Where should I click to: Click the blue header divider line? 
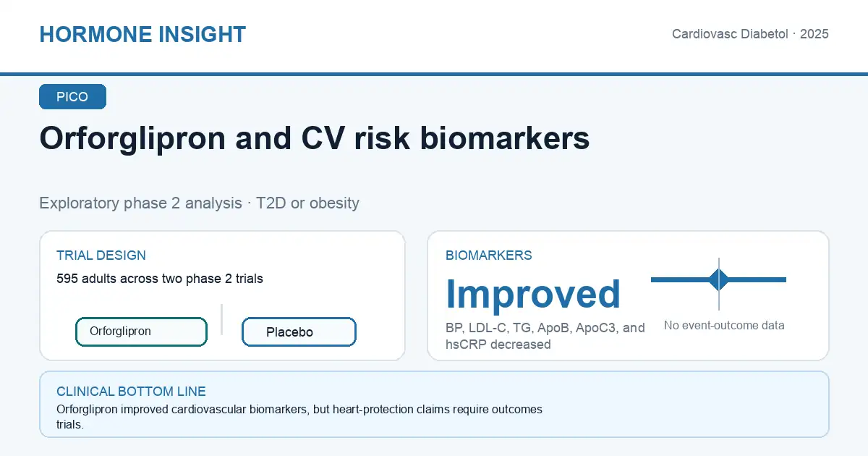coord(434,74)
